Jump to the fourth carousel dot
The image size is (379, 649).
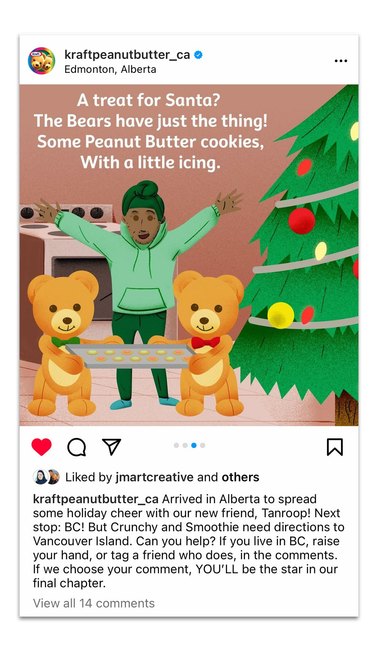(x=202, y=445)
